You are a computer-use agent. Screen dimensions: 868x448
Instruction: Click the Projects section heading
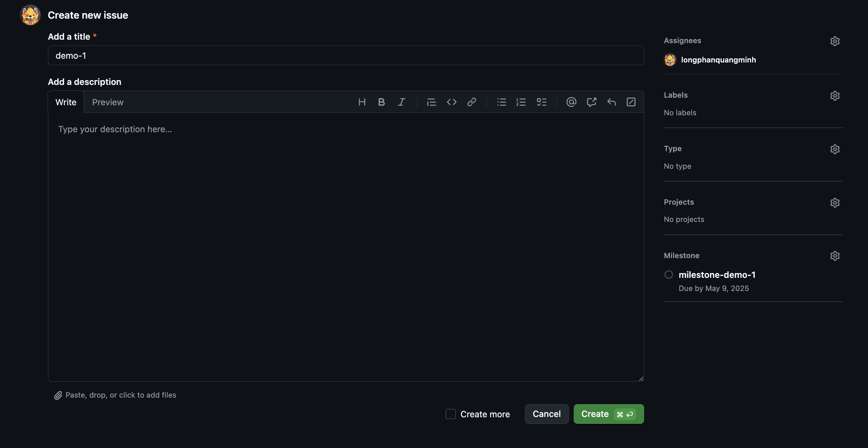(x=679, y=202)
